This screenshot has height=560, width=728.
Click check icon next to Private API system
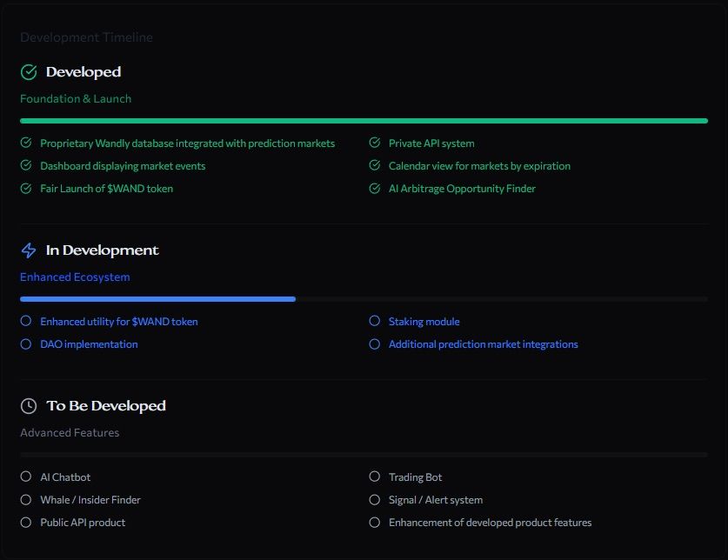(x=375, y=143)
